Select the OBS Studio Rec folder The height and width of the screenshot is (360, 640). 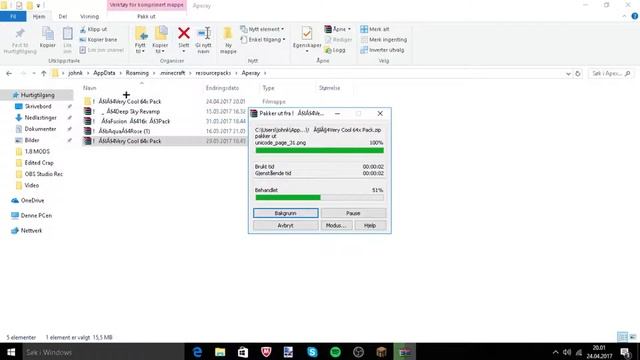point(44,174)
